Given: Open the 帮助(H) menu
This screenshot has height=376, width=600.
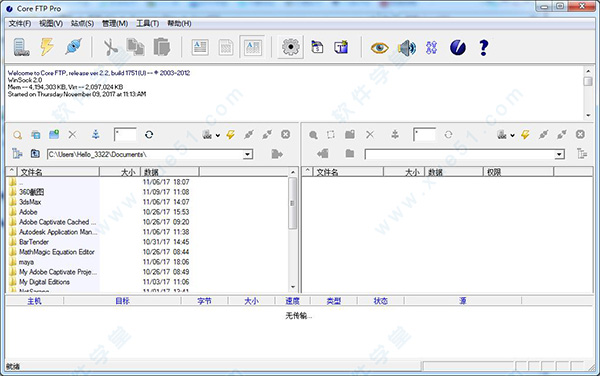Looking at the screenshot, I should pyautogui.click(x=179, y=24).
